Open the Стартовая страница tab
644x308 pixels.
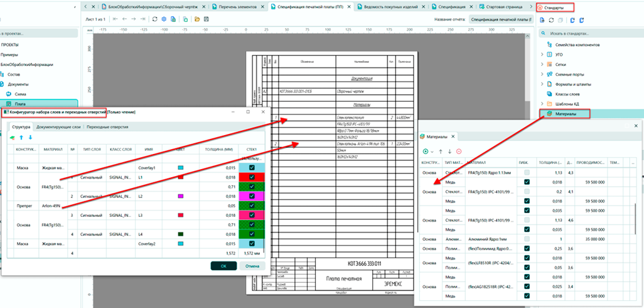(x=503, y=7)
